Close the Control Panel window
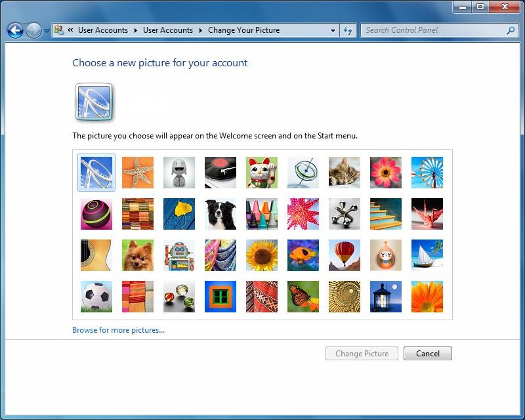The height and width of the screenshot is (420, 525). point(505,7)
